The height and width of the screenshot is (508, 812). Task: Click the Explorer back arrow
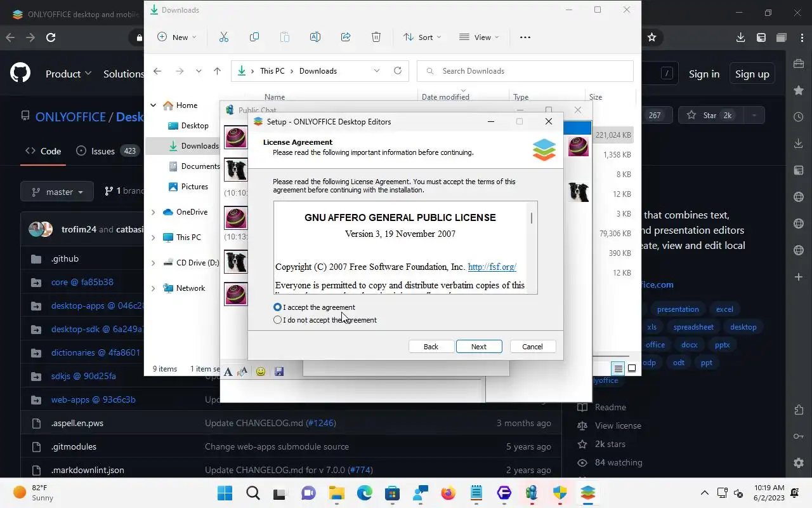pos(157,71)
